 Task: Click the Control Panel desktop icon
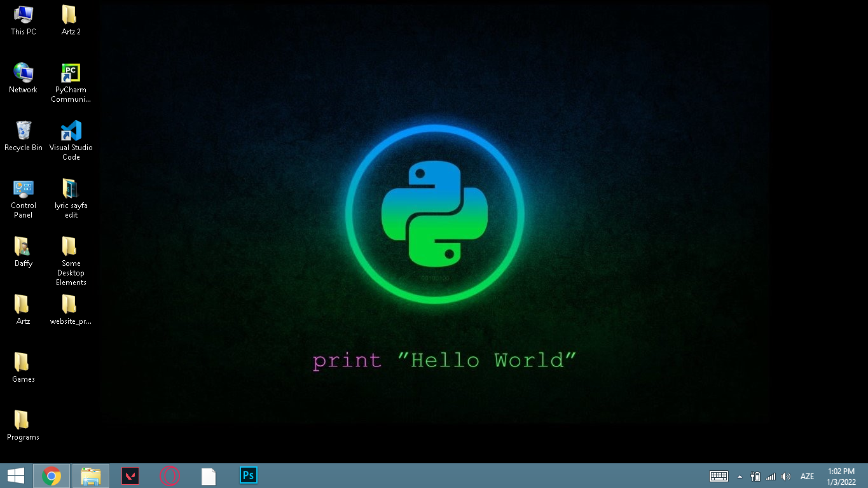click(24, 199)
